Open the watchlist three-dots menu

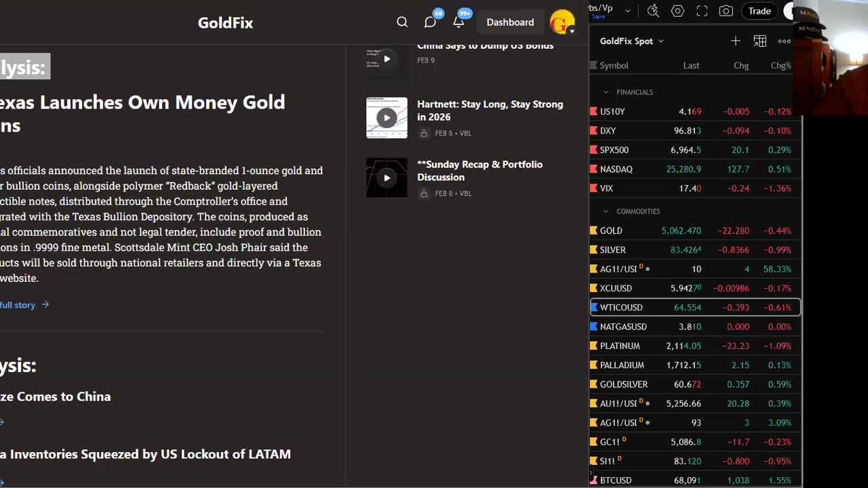[784, 41]
